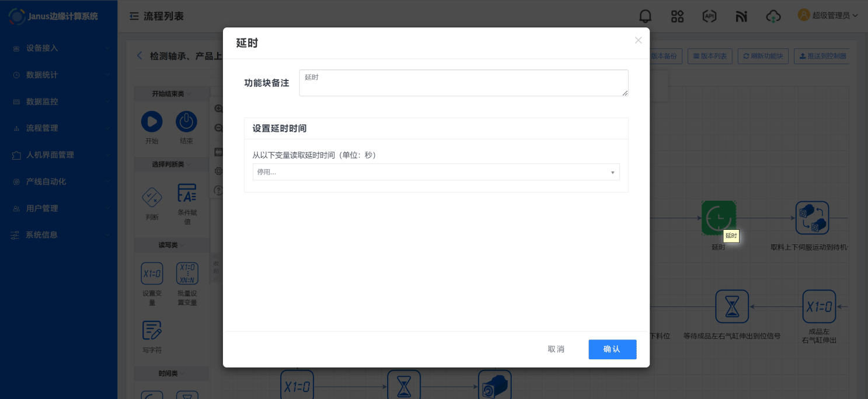
Task: Open the apps grid icon in header
Action: click(x=677, y=16)
